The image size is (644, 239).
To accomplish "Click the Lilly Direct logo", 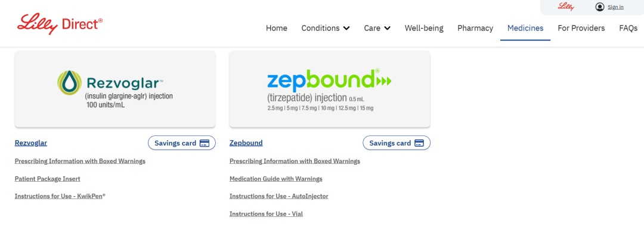I will pyautogui.click(x=60, y=24).
